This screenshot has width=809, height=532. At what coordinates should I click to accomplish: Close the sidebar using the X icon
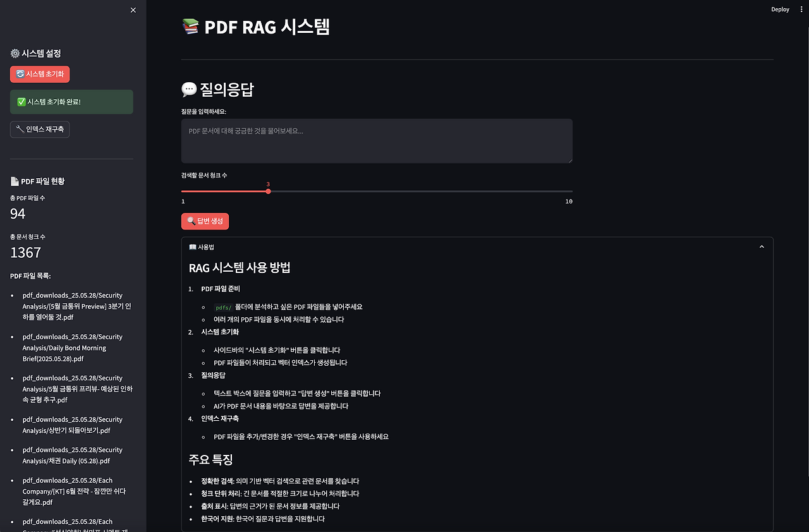(133, 10)
